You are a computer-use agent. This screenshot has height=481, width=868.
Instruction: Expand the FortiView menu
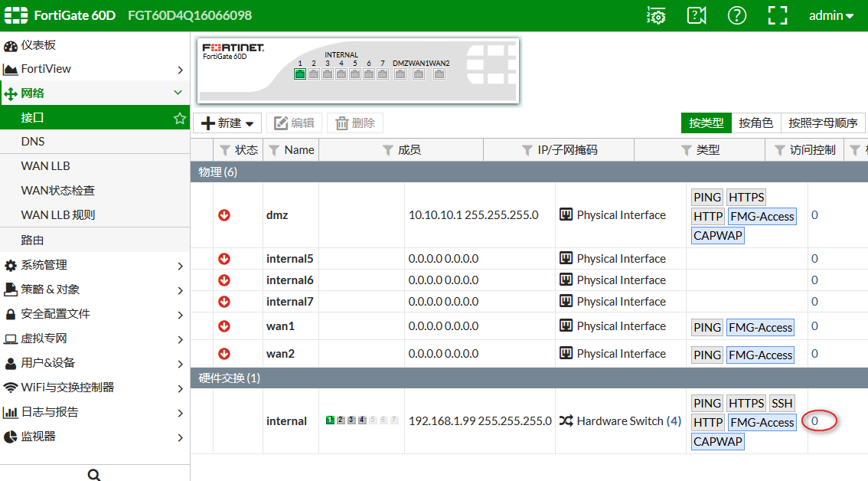95,69
